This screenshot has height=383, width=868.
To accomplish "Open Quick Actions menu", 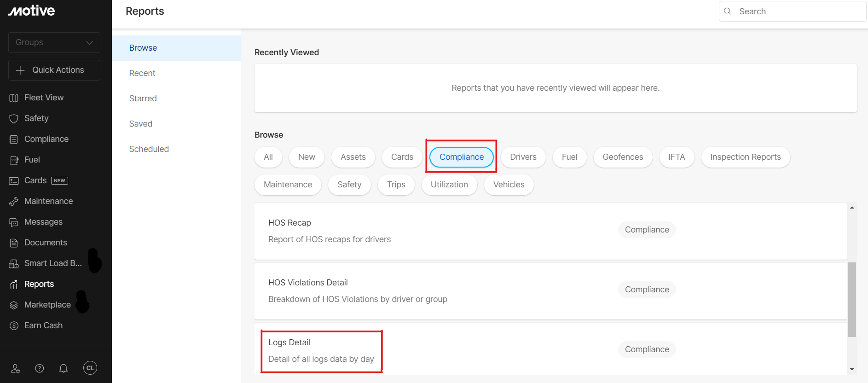I will (54, 70).
